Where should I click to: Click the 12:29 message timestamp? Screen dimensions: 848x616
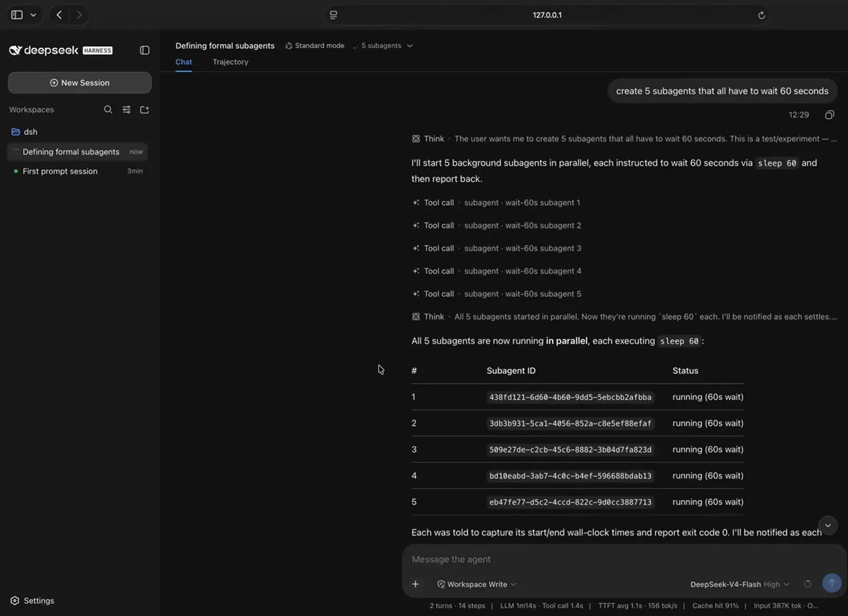click(799, 115)
